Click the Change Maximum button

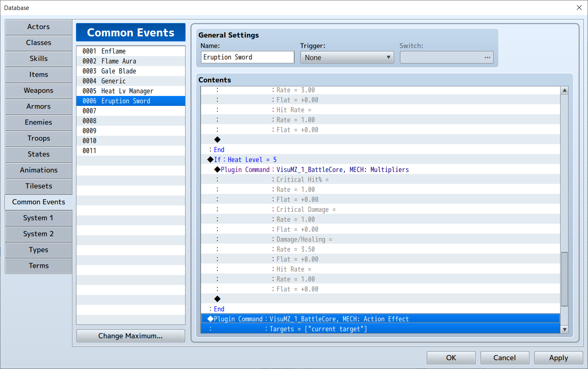tap(131, 336)
